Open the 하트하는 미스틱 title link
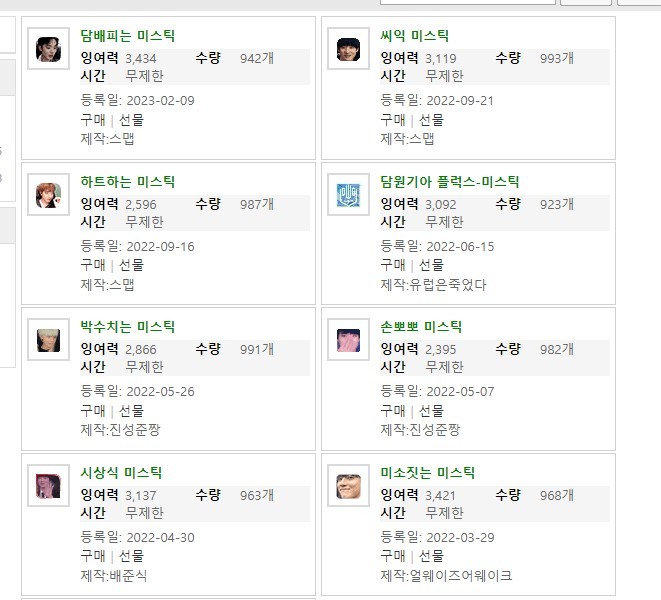Image resolution: width=661 pixels, height=600 pixels. coord(127,183)
